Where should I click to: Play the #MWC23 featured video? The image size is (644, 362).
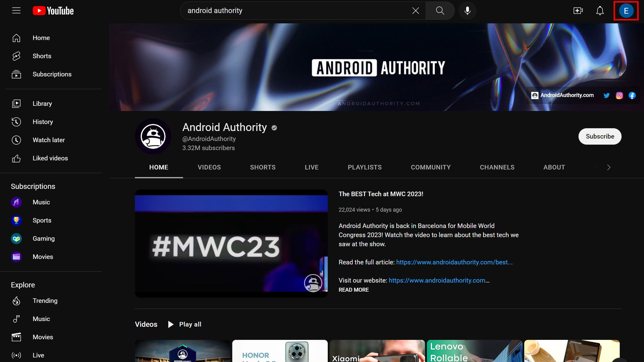click(x=231, y=244)
